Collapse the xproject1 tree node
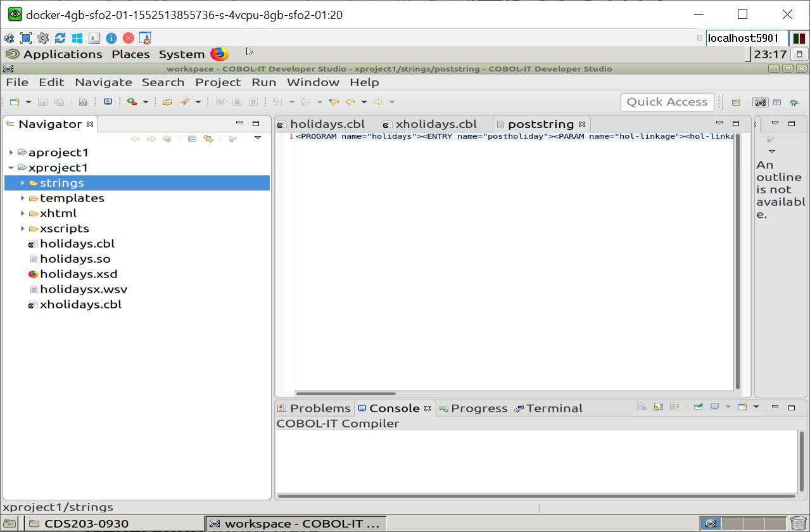The height and width of the screenshot is (532, 810). pos(11,167)
